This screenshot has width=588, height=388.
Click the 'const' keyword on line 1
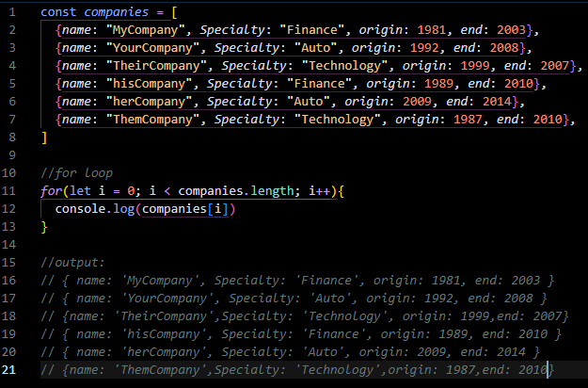pos(58,12)
